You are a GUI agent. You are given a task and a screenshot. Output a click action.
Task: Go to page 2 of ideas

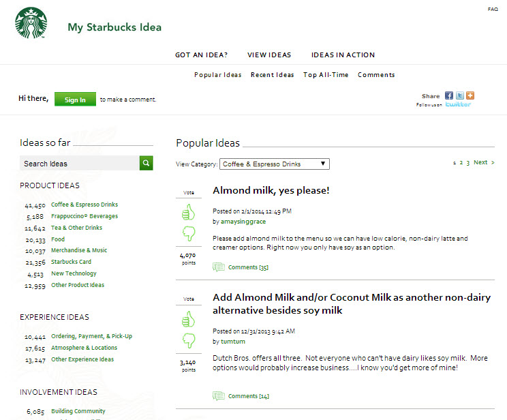(461, 163)
